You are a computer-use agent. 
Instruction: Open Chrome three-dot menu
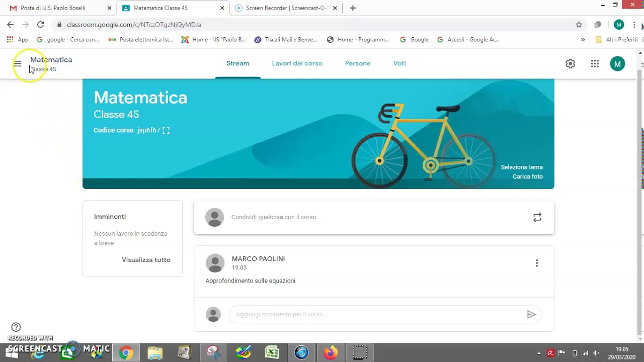point(634,25)
